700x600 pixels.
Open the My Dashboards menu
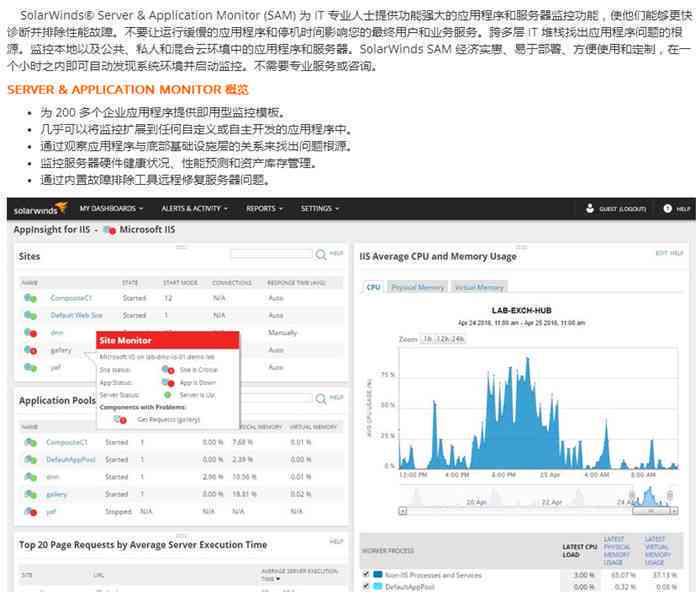[111, 209]
